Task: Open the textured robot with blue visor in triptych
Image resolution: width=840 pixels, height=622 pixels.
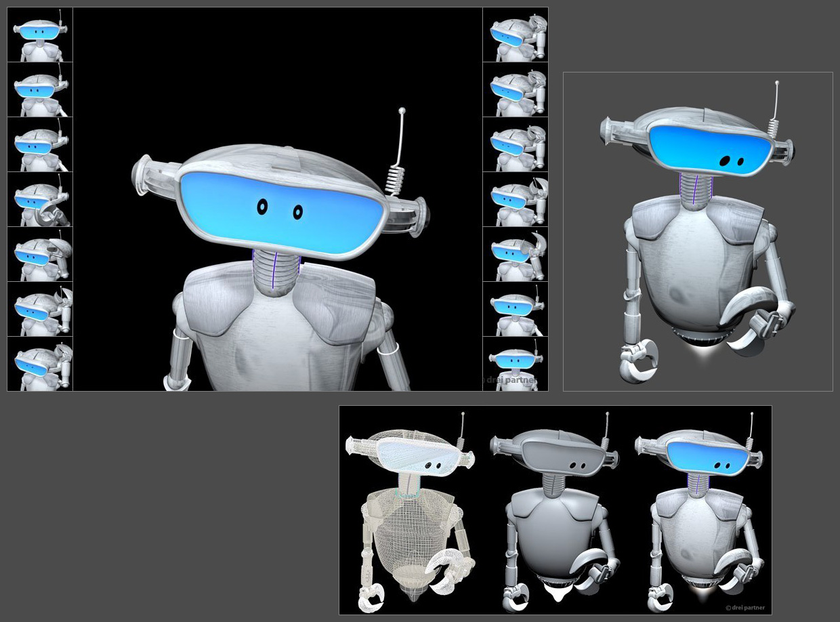Action: click(701, 512)
